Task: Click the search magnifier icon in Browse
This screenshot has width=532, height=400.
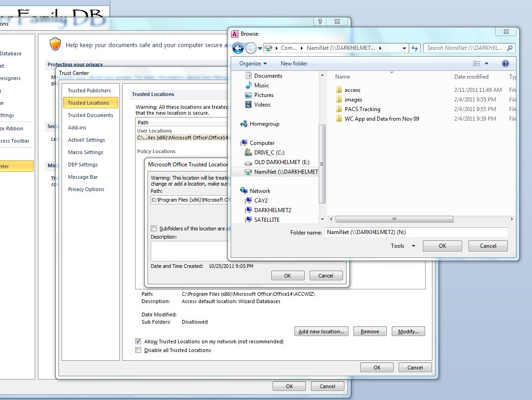Action: [x=510, y=48]
